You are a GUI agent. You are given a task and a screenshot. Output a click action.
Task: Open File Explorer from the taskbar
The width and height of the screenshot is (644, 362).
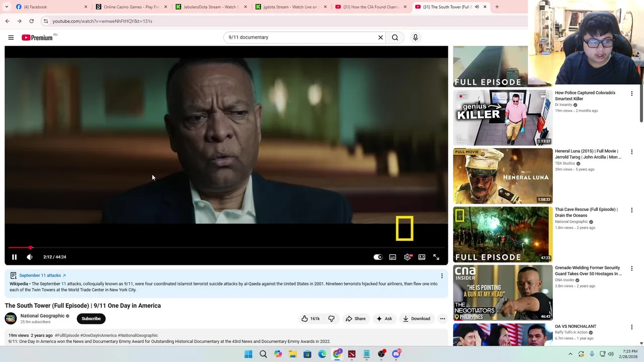coord(292,354)
